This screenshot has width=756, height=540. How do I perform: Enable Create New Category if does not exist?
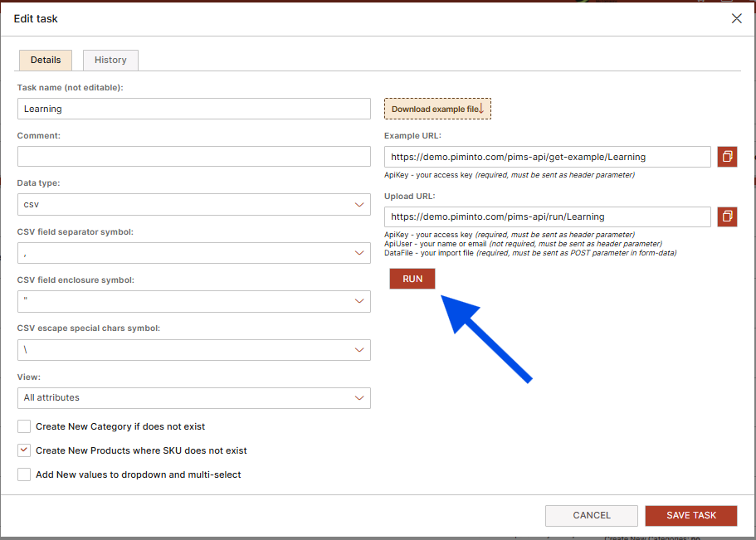[24, 426]
